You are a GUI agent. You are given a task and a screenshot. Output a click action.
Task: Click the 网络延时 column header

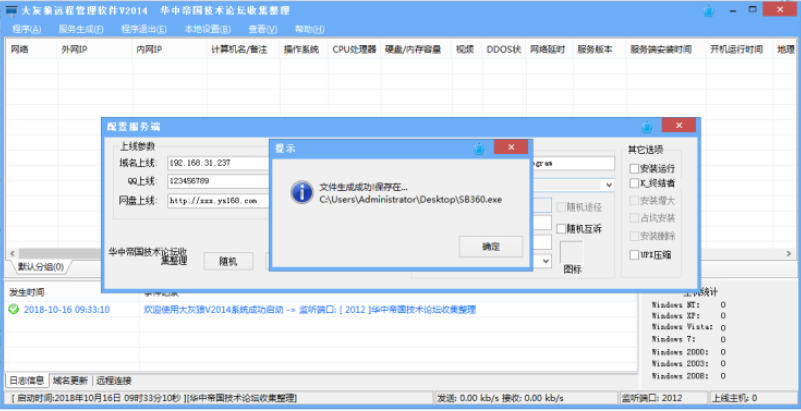click(549, 50)
